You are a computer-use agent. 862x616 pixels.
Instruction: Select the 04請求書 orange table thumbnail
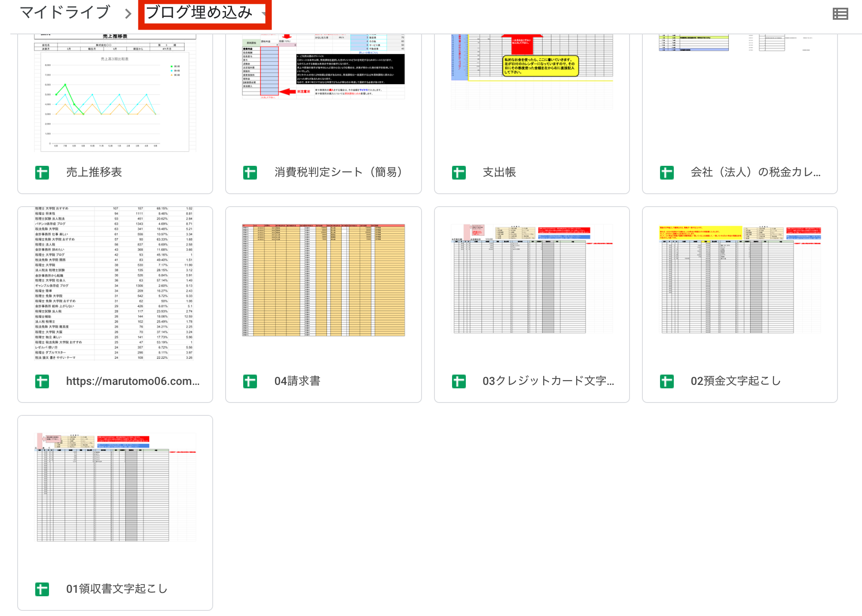tap(323, 280)
